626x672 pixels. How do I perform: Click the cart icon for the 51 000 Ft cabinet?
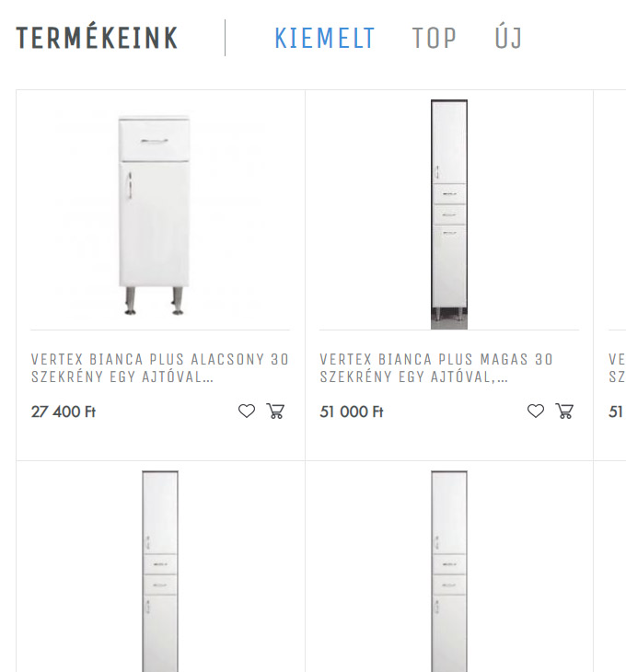(564, 411)
